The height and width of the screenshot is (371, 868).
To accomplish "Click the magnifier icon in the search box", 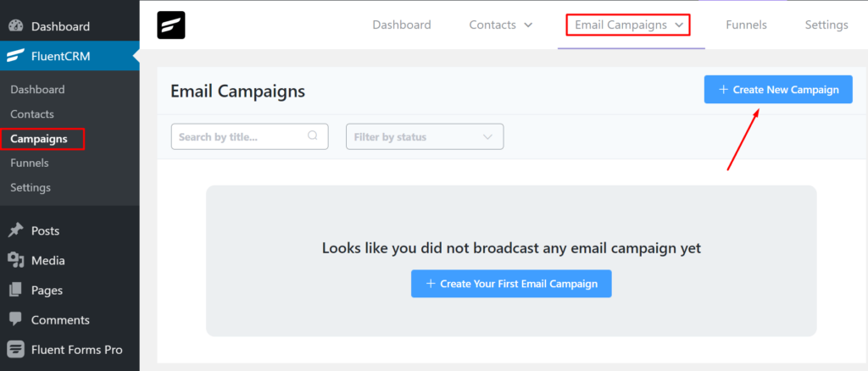I will click(x=313, y=136).
